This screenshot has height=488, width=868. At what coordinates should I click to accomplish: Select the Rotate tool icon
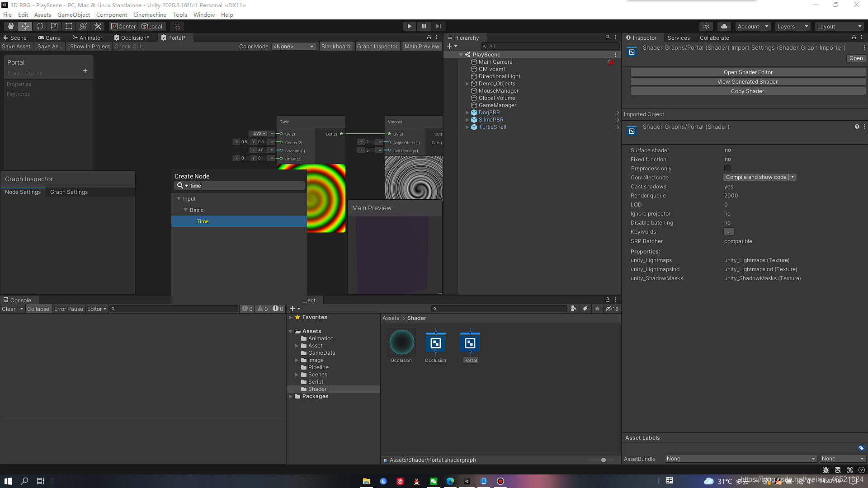click(x=40, y=26)
